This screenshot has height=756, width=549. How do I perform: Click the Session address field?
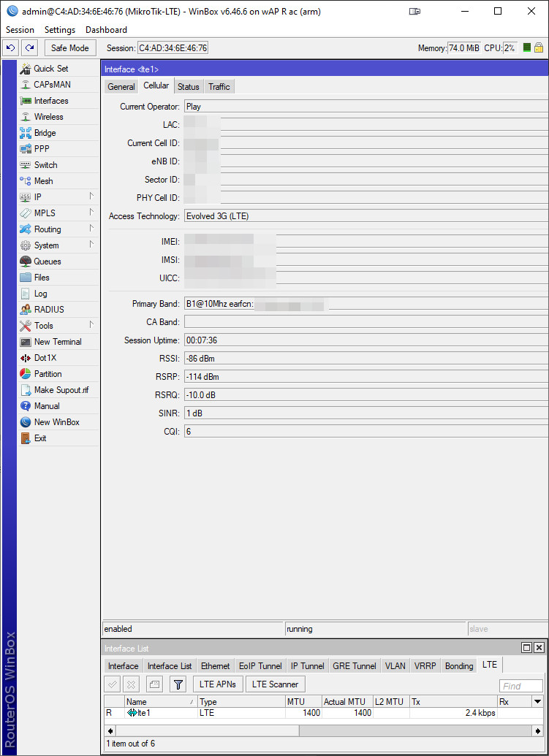coord(173,47)
